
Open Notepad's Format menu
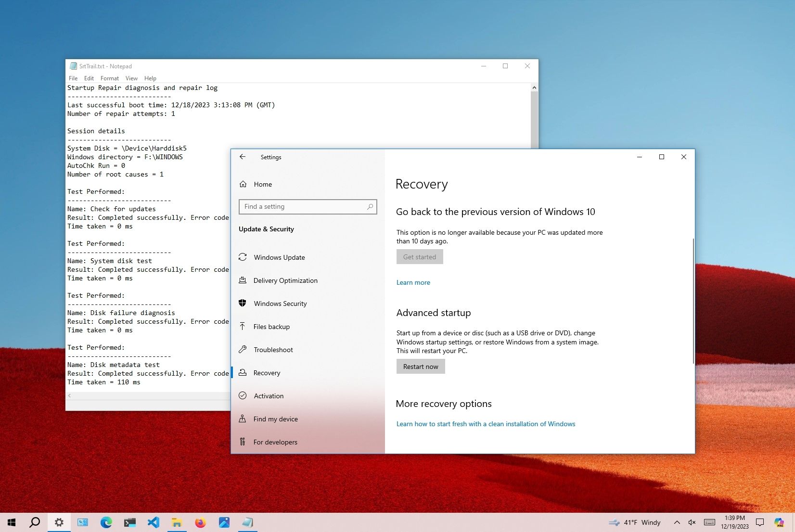[x=109, y=78]
